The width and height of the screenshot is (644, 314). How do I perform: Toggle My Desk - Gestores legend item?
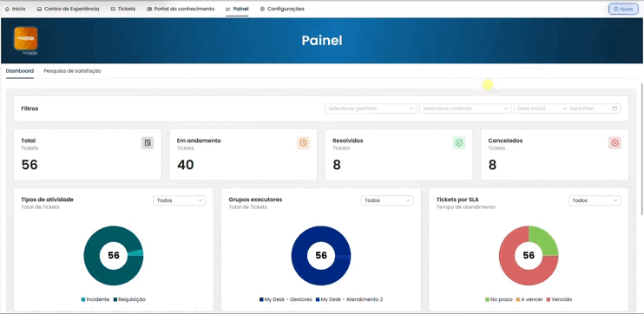tap(286, 299)
